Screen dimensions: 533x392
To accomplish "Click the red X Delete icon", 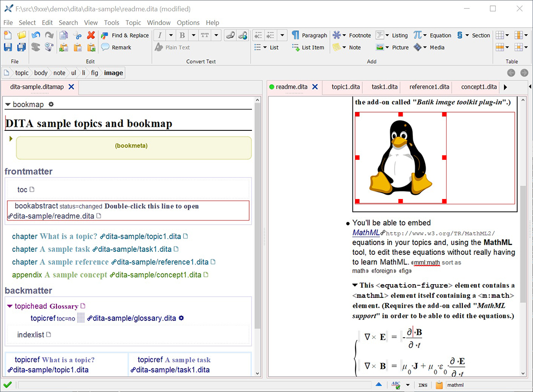I will coord(91,35).
